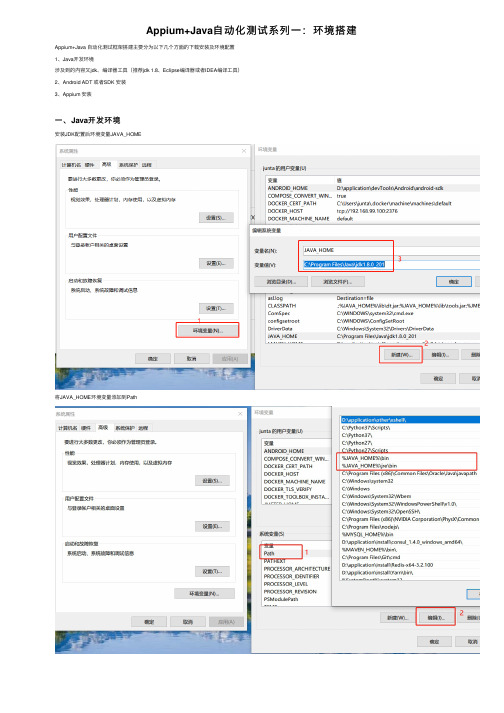Select the C:\Program Files\Git\cmd path entry
This screenshot has width=504, height=713.
click(410, 557)
